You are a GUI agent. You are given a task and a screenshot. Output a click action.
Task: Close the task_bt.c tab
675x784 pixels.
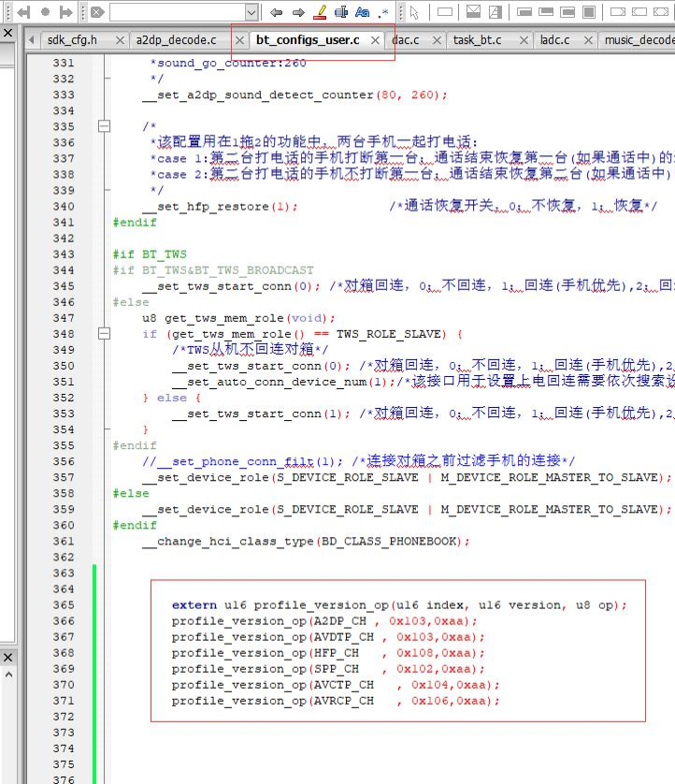[x=524, y=40]
